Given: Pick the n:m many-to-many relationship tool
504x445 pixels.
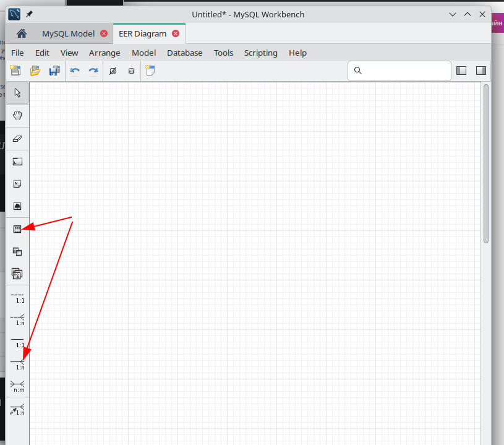Looking at the screenshot, I should [x=17, y=386].
